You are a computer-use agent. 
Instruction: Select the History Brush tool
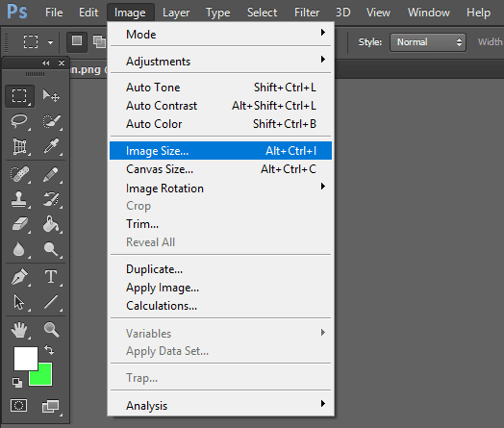tap(51, 199)
